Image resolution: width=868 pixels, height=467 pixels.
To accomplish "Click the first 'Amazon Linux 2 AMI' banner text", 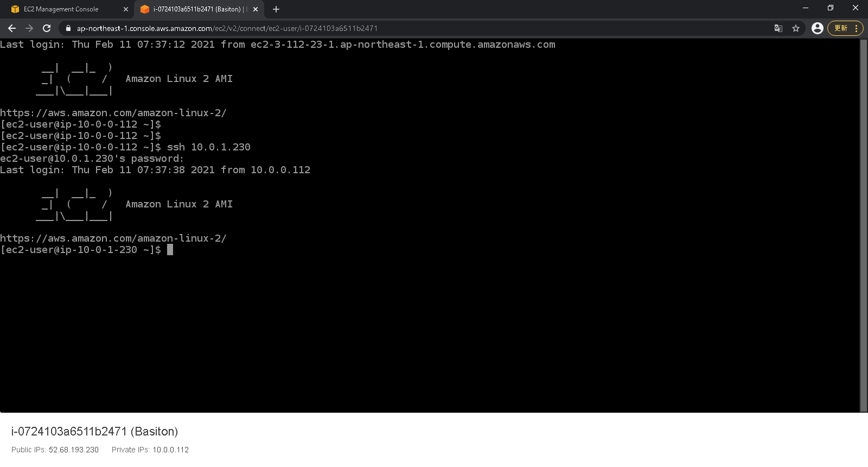I will [x=179, y=79].
